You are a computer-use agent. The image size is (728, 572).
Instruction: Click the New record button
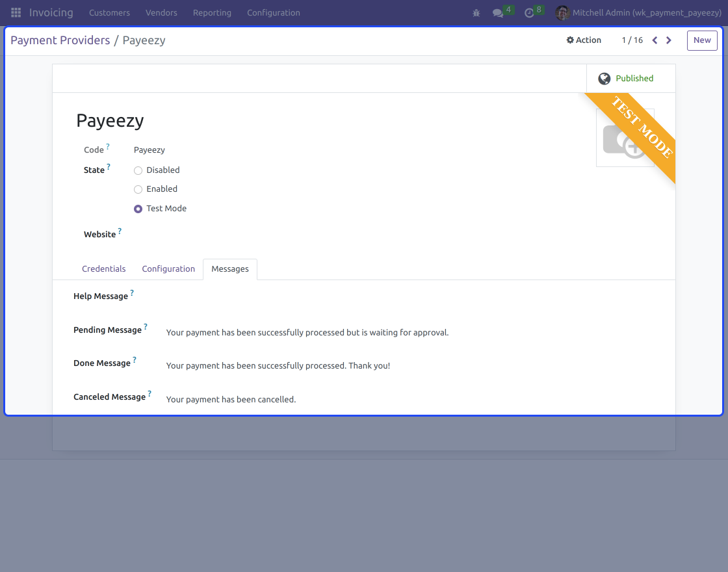(702, 40)
